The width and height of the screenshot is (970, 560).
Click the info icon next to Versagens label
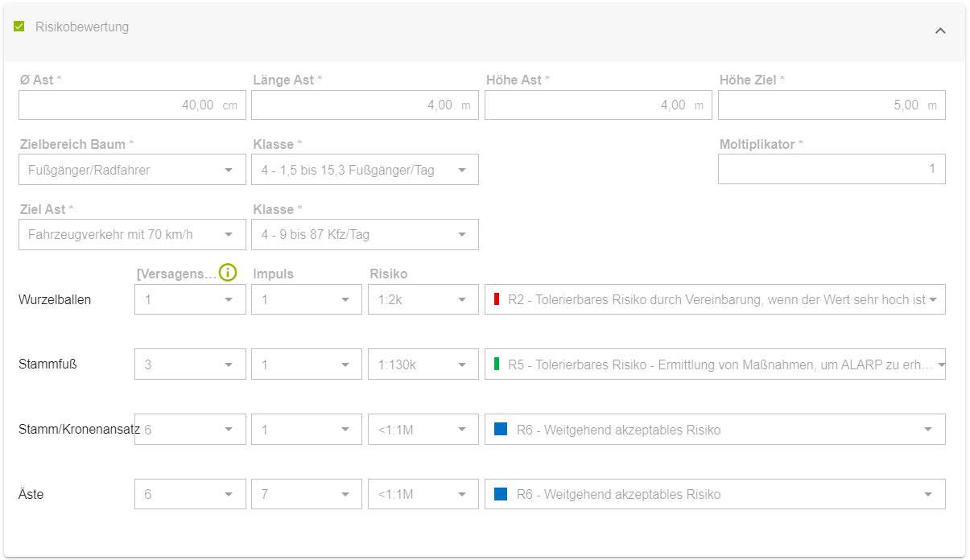click(228, 273)
